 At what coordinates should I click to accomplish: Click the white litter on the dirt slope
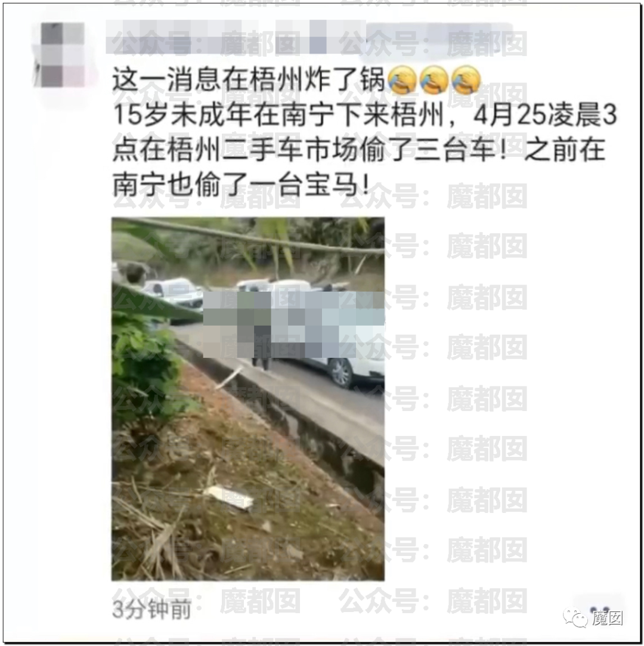coord(229,497)
